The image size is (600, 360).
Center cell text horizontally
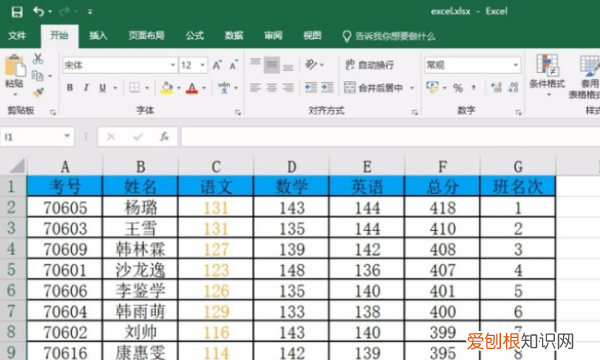tap(272, 88)
